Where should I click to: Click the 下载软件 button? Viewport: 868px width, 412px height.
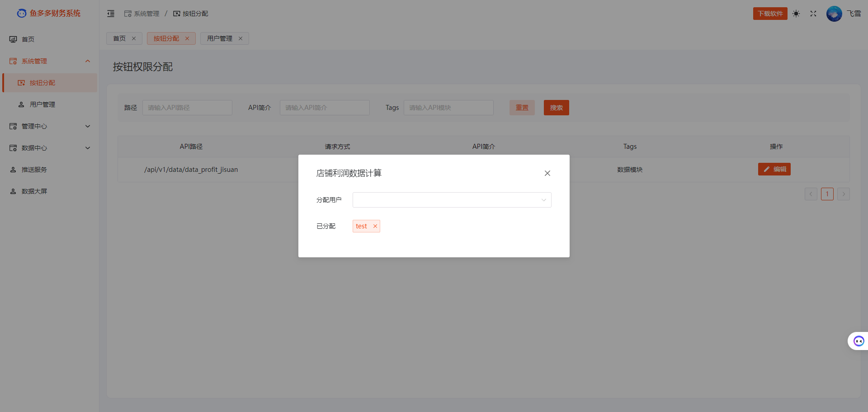(770, 14)
